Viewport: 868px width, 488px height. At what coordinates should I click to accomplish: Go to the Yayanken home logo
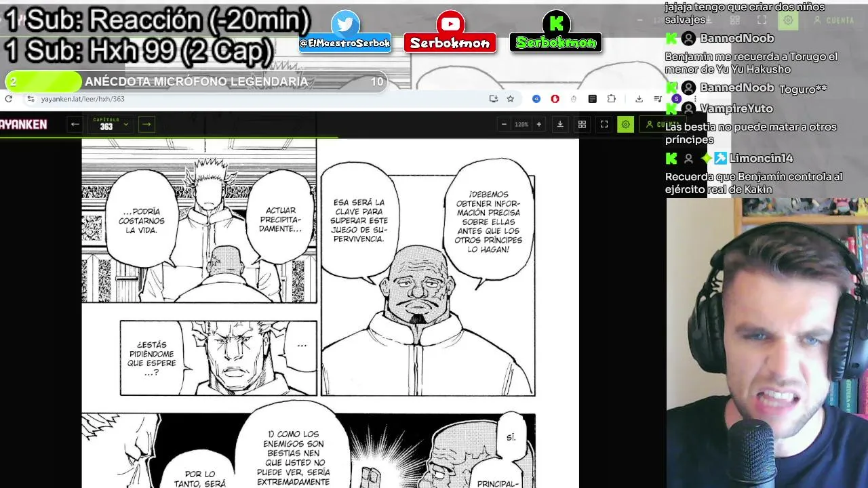click(x=24, y=125)
